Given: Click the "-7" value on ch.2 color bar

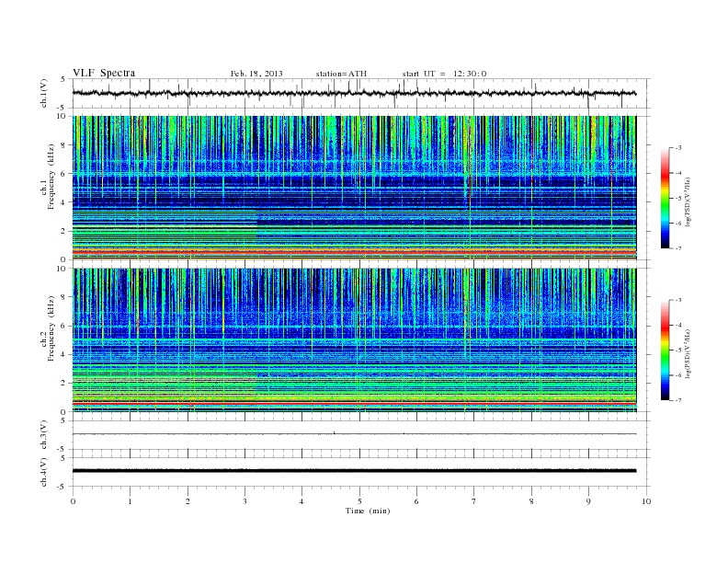Looking at the screenshot, I should [x=678, y=400].
